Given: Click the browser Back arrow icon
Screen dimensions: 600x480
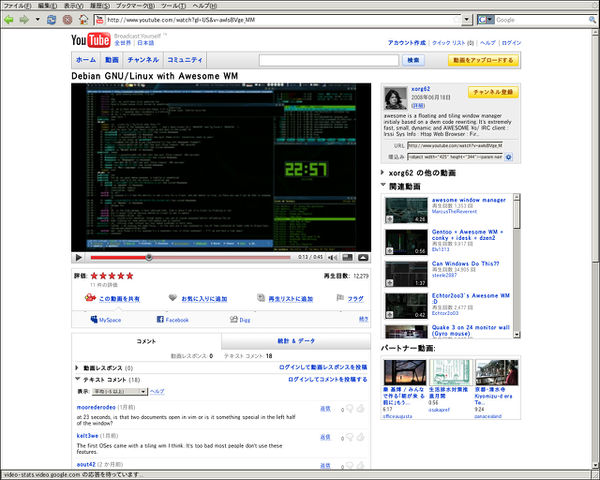Looking at the screenshot, I should coord(9,20).
